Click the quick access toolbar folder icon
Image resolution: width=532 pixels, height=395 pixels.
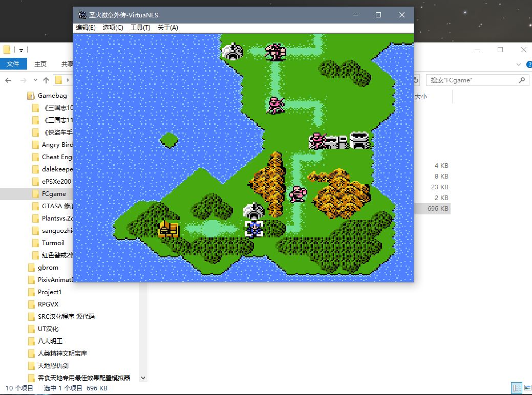point(7,50)
